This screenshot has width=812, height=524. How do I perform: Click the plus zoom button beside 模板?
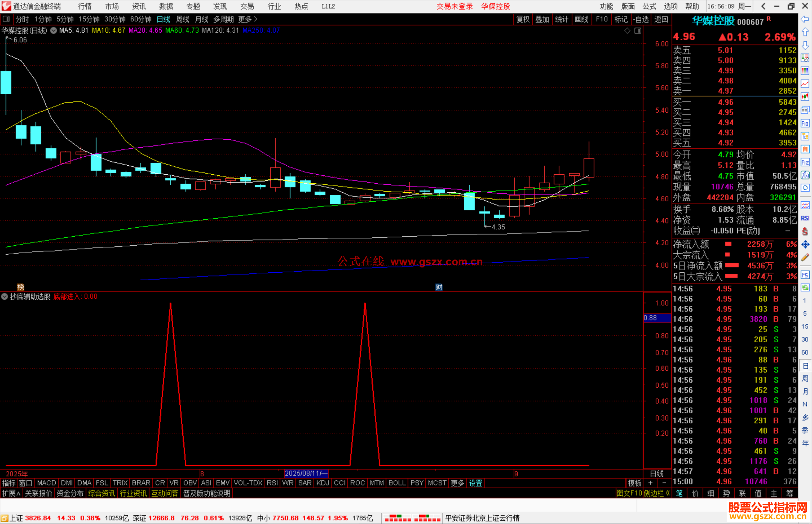[x=650, y=483]
